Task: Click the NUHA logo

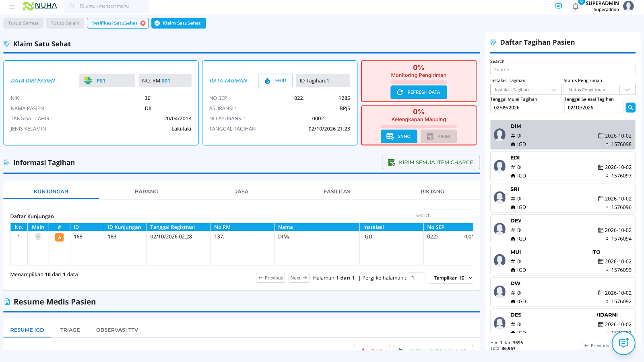Action: point(40,6)
